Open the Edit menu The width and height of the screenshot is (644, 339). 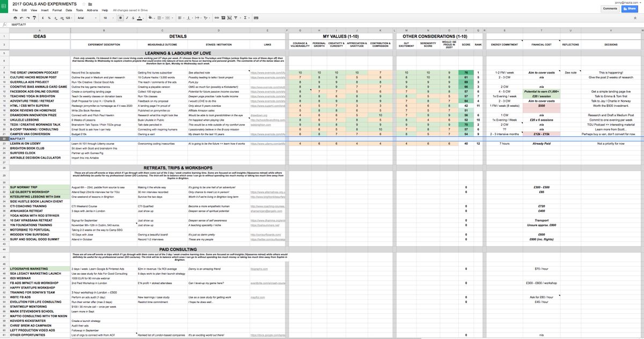pyautogui.click(x=24, y=10)
